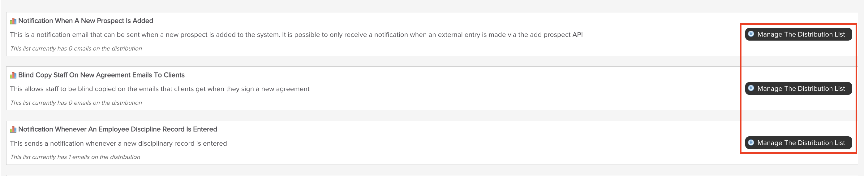The width and height of the screenshot is (868, 176).
Task: Click the bar chart icon beside Blind Copy Staff
Action: click(x=13, y=75)
